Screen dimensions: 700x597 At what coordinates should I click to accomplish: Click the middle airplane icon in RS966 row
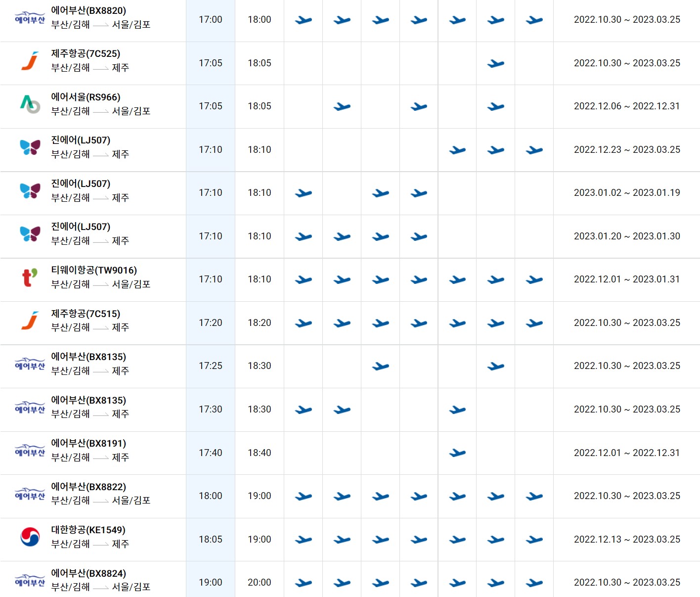(x=419, y=106)
